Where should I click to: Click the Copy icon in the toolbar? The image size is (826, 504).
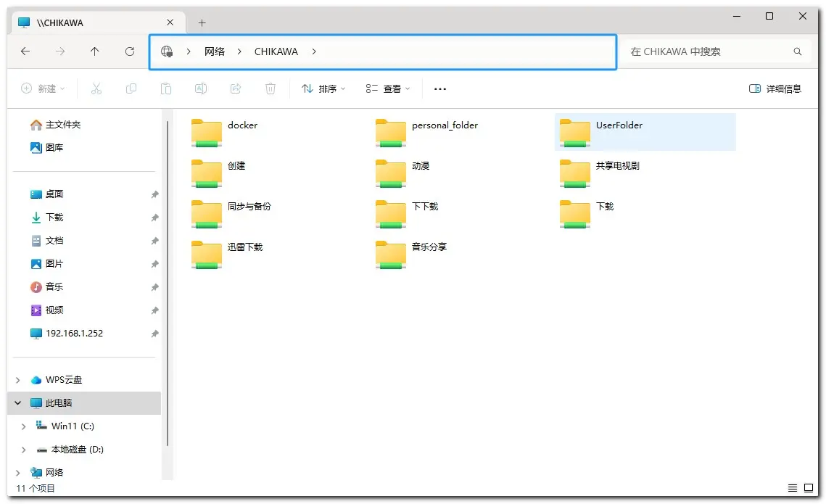tap(131, 88)
